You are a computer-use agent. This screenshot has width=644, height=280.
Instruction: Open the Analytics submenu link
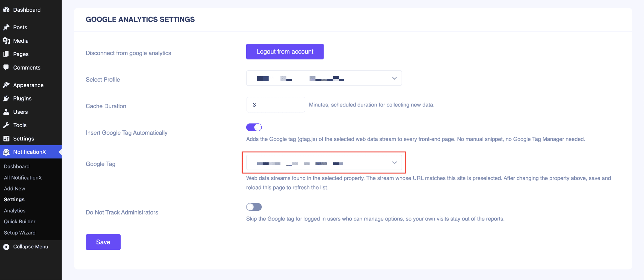[x=14, y=211]
